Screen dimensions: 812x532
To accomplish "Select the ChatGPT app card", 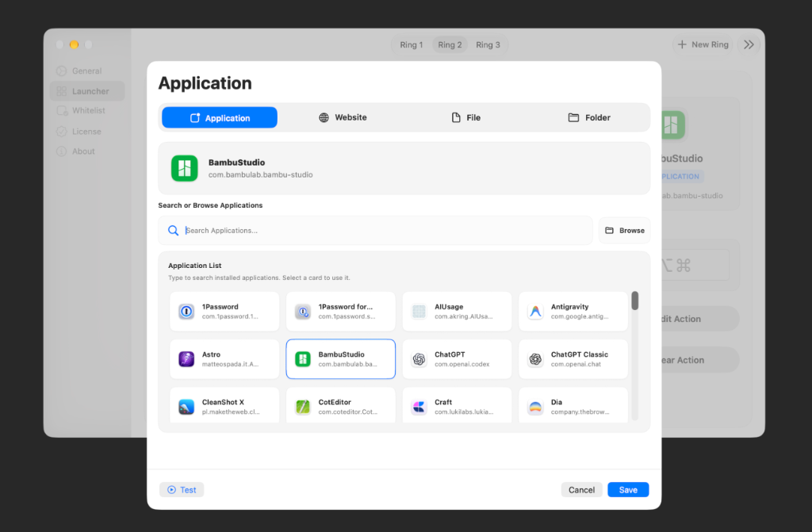I will [457, 359].
